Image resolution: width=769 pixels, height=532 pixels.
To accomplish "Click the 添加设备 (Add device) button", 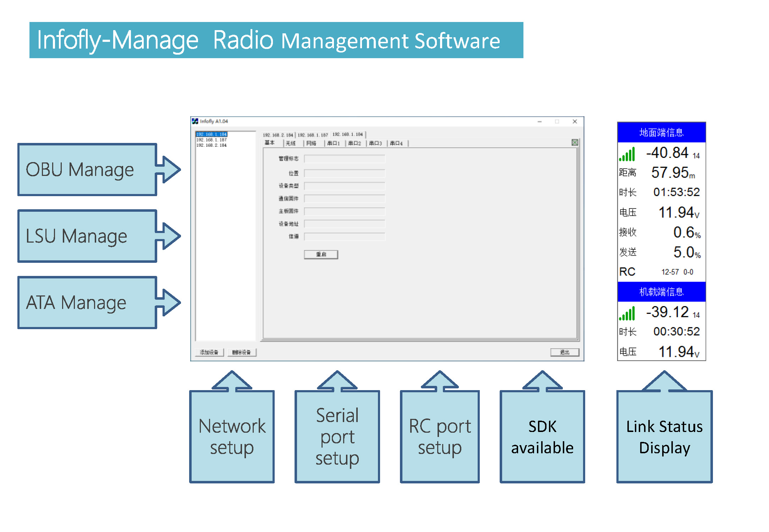I will pos(209,352).
